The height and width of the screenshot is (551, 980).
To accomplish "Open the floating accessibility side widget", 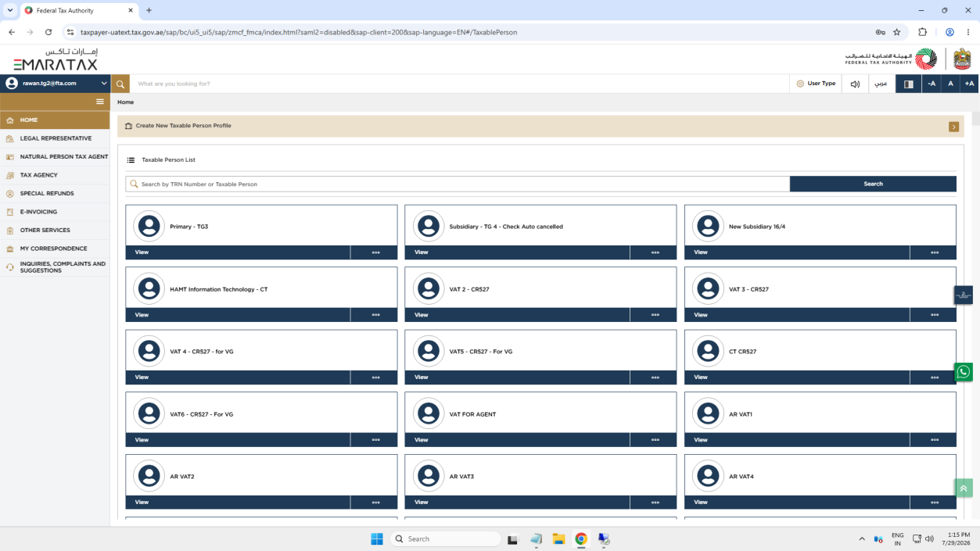I will [964, 295].
